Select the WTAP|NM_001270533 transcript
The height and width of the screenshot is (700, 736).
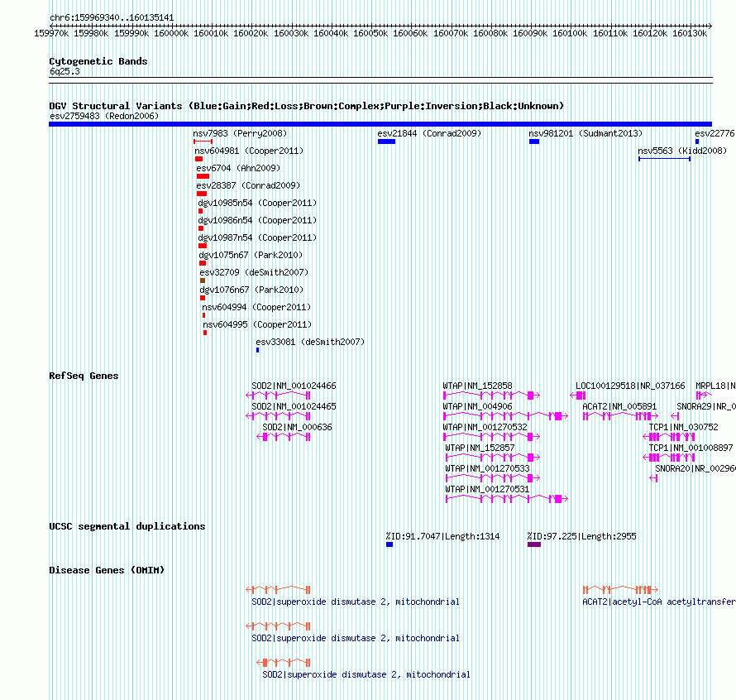[x=493, y=477]
